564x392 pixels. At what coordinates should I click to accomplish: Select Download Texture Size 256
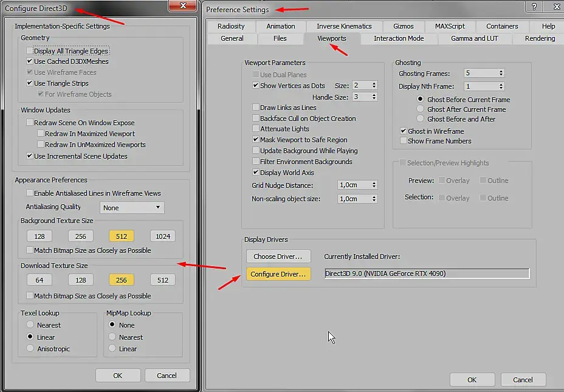coord(122,280)
